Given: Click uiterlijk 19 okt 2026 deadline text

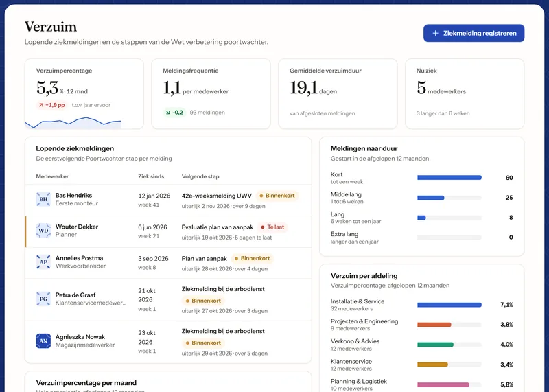Looking at the screenshot, I should pos(207,238).
